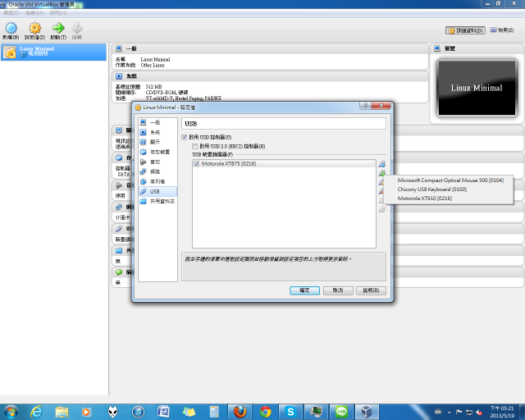Open the General category in the settings sidebar

pyautogui.click(x=157, y=122)
